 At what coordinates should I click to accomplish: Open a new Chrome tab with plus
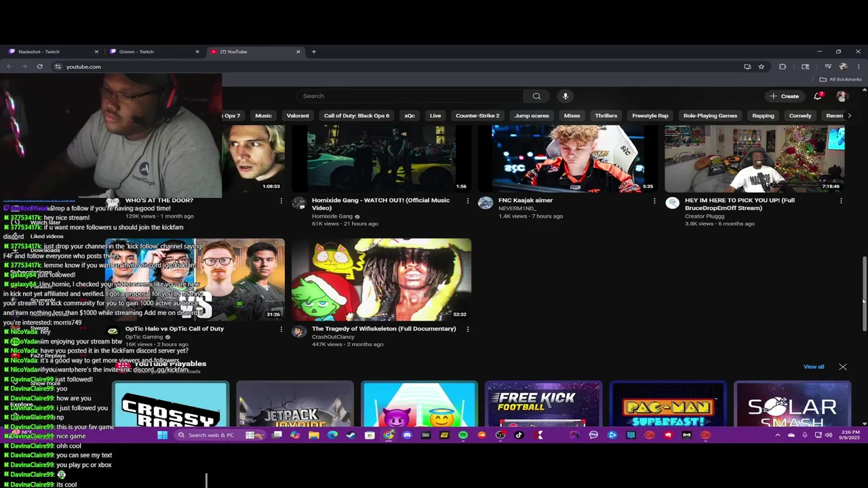coord(313,52)
